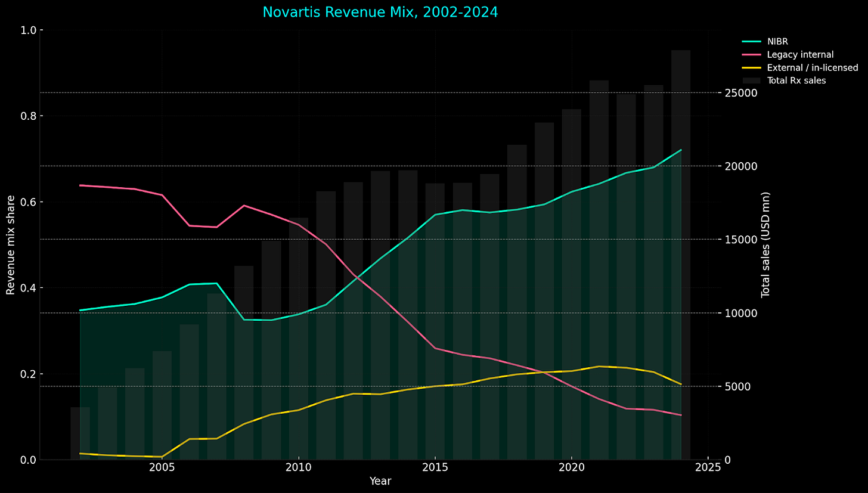868x493 pixels.
Task: Click the pink Legacy internal legend swatch
Action: (751, 54)
